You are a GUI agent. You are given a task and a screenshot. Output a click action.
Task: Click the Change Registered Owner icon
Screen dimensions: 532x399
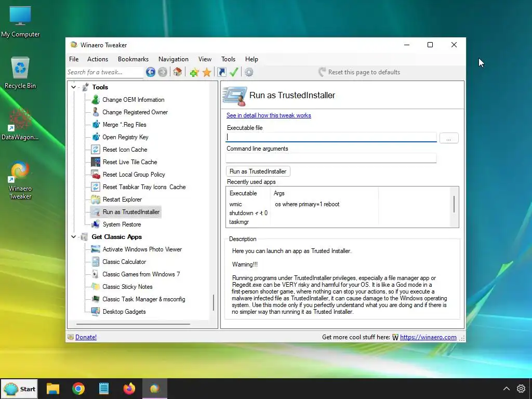pos(96,112)
